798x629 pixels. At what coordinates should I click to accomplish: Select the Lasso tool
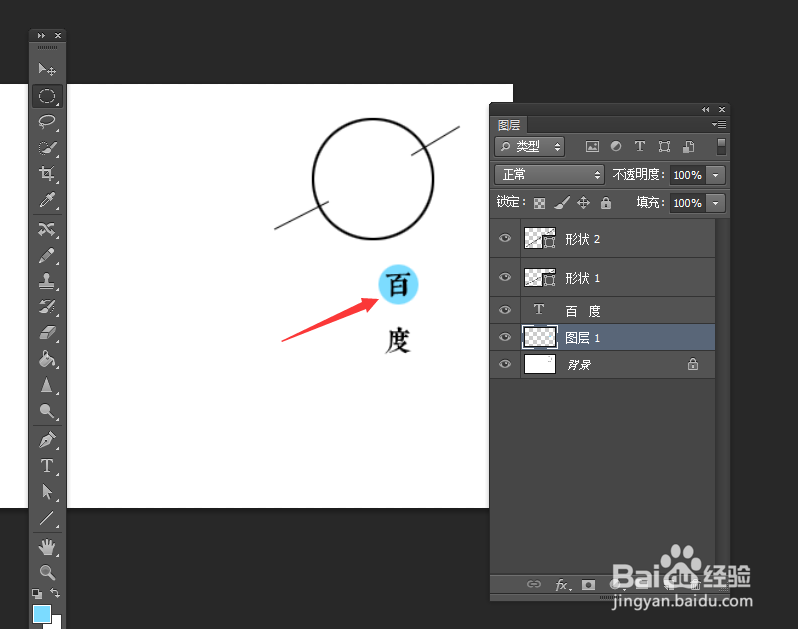coord(47,122)
